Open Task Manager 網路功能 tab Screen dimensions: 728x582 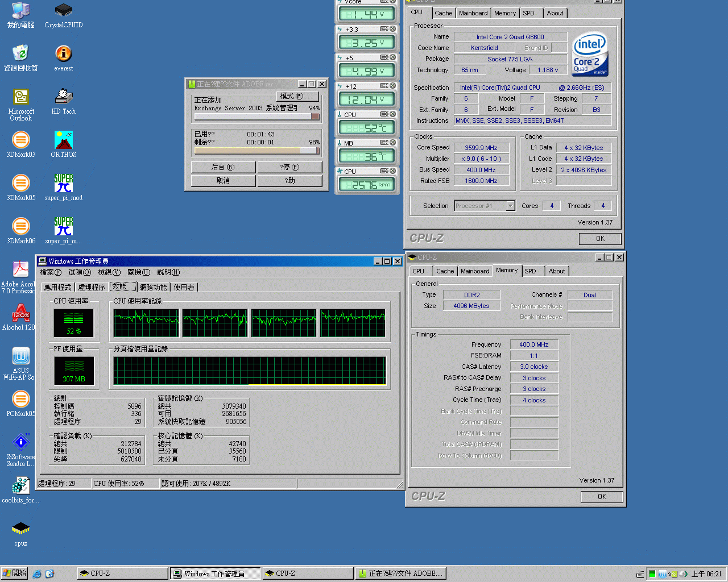(x=154, y=287)
